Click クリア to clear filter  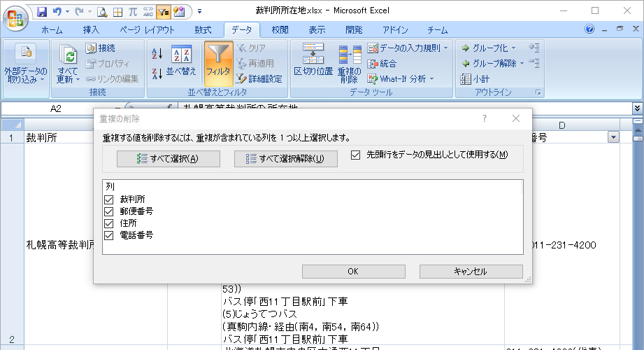(x=251, y=48)
